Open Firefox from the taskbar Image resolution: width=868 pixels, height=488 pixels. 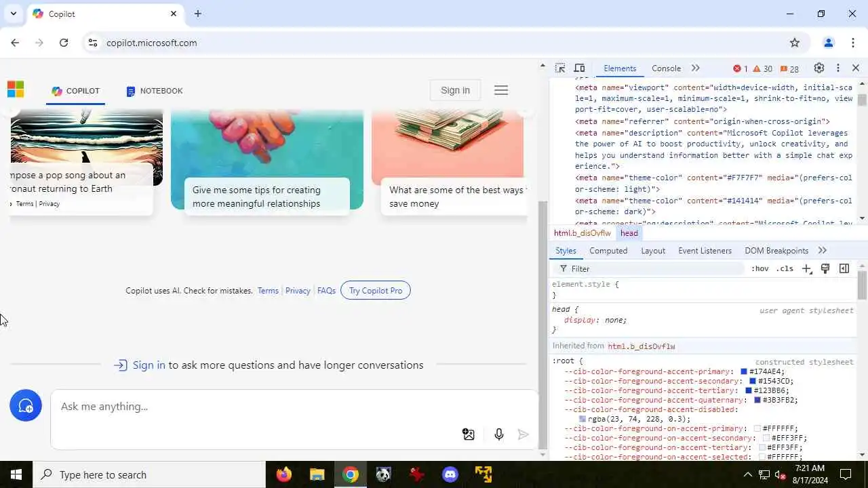coord(284,474)
